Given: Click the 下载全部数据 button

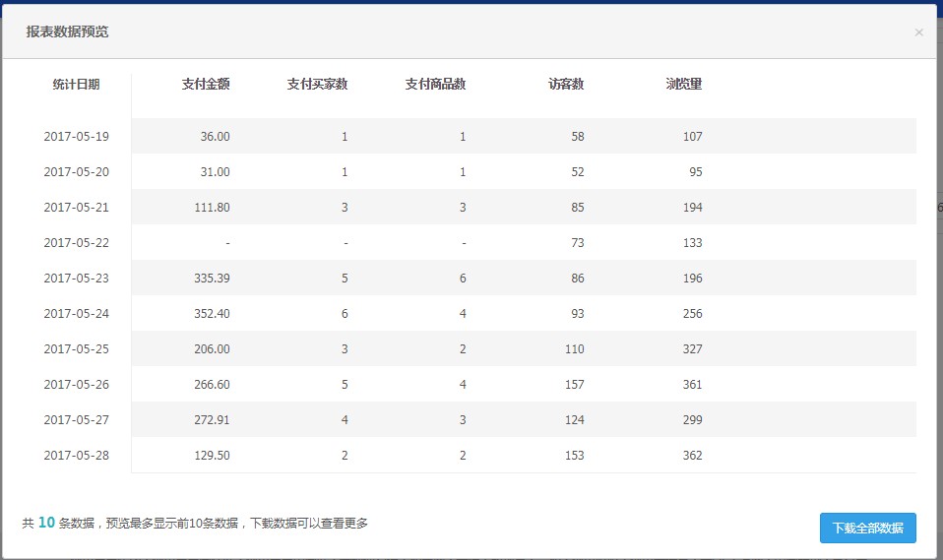Looking at the screenshot, I should coord(868,528).
